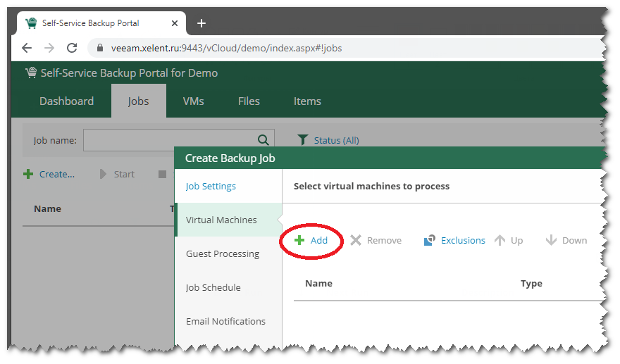Click the browser back arrow
620x364 pixels.
tap(27, 48)
